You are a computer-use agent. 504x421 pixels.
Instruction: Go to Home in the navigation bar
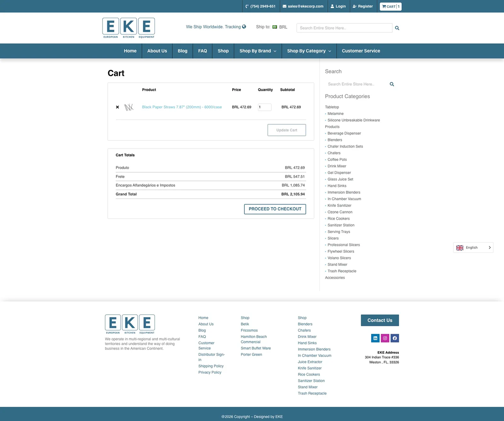[130, 51]
